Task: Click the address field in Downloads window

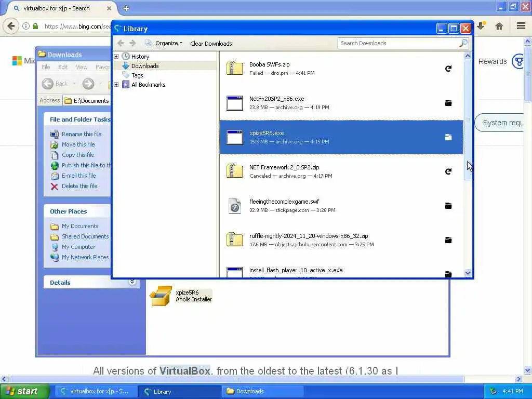Action: click(x=87, y=100)
